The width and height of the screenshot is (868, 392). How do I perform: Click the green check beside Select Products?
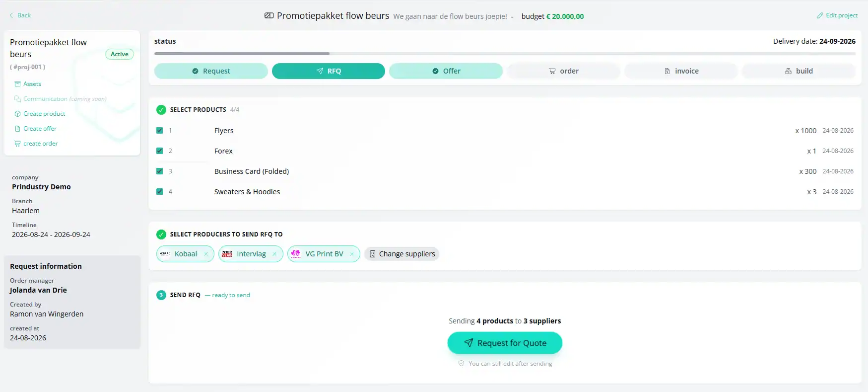pos(161,110)
